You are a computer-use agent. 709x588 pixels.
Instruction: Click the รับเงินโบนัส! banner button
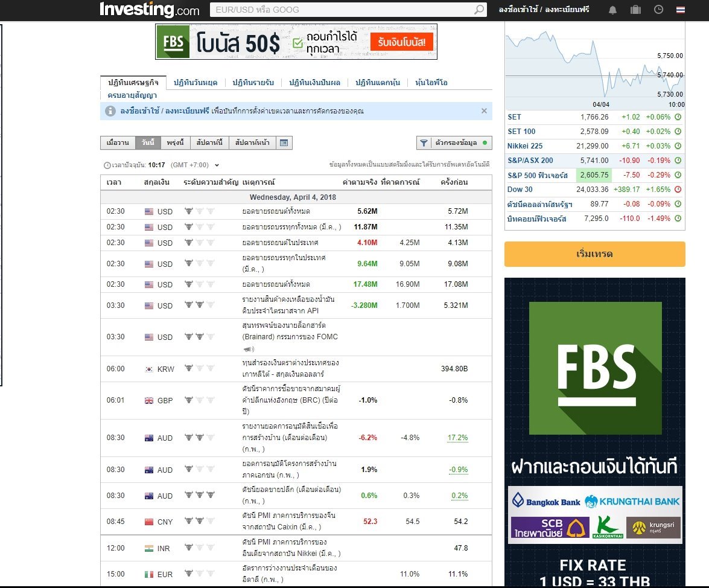401,42
